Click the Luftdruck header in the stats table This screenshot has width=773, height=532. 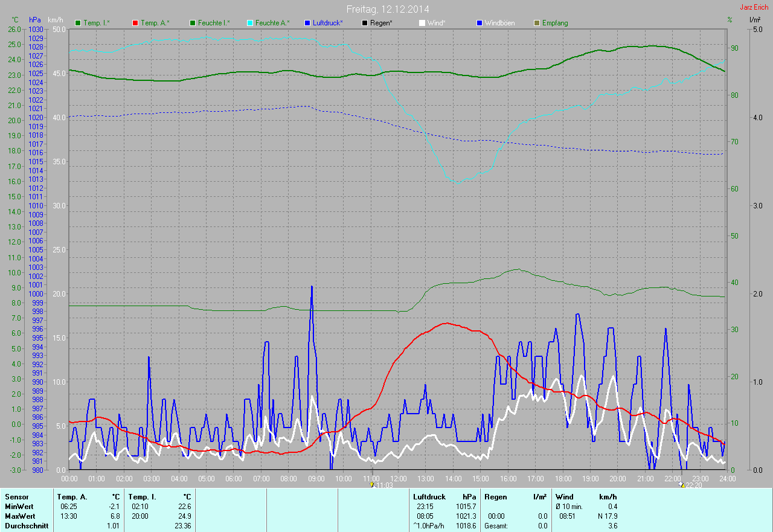pyautogui.click(x=429, y=497)
